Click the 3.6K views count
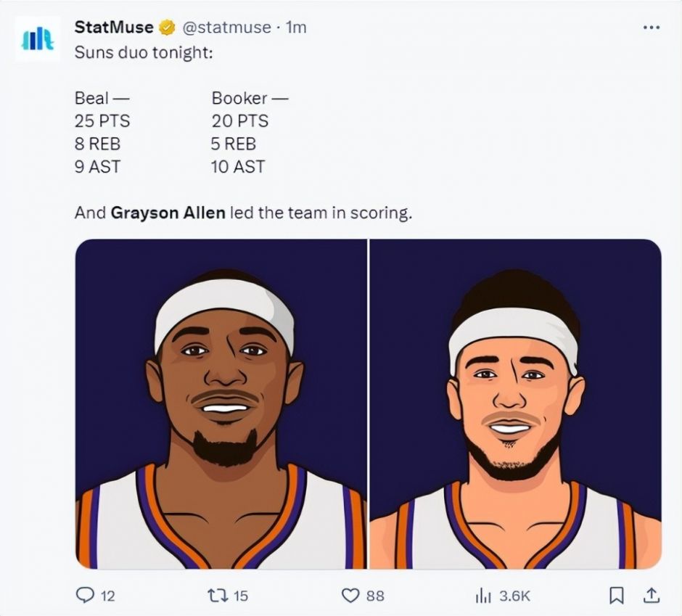Image resolution: width=682 pixels, height=616 pixels. click(x=515, y=596)
